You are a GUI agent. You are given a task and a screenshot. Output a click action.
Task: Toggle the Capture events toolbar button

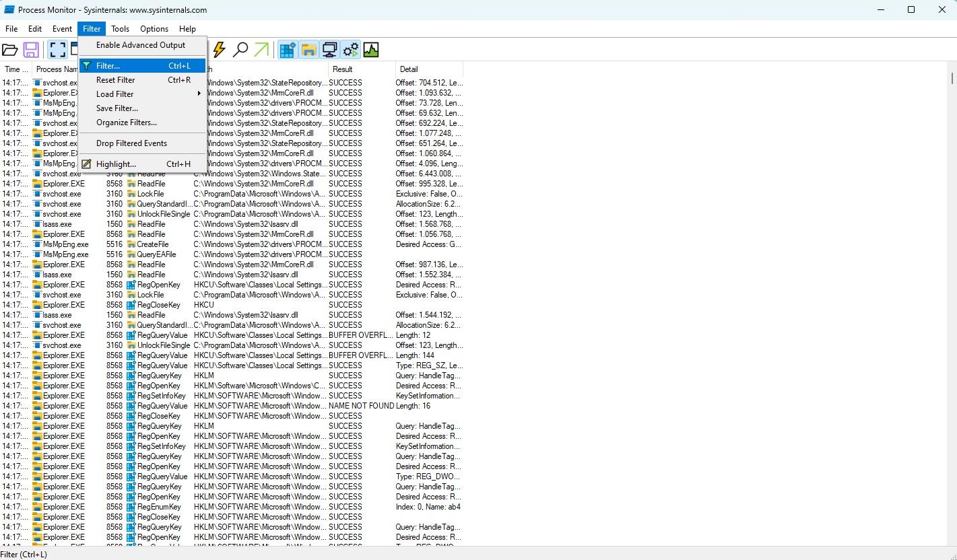click(x=57, y=50)
